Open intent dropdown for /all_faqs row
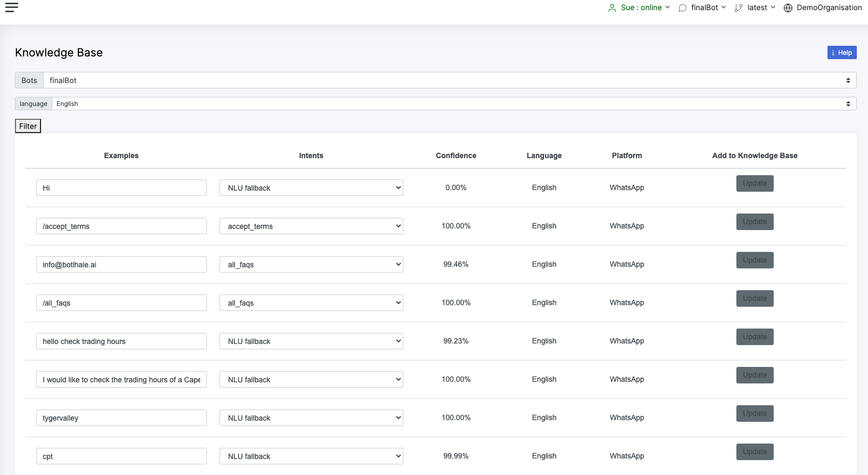868x475 pixels. pyautogui.click(x=311, y=303)
